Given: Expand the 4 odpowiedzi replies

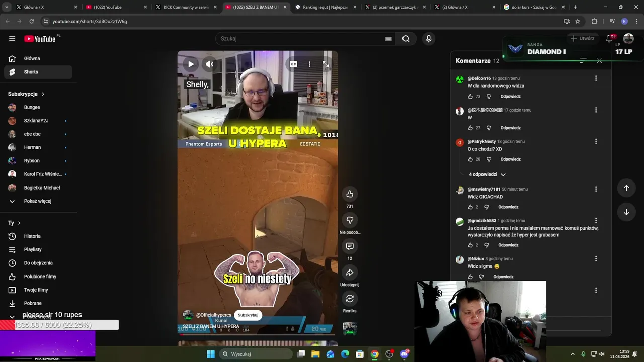Looking at the screenshot, I should point(487,174).
